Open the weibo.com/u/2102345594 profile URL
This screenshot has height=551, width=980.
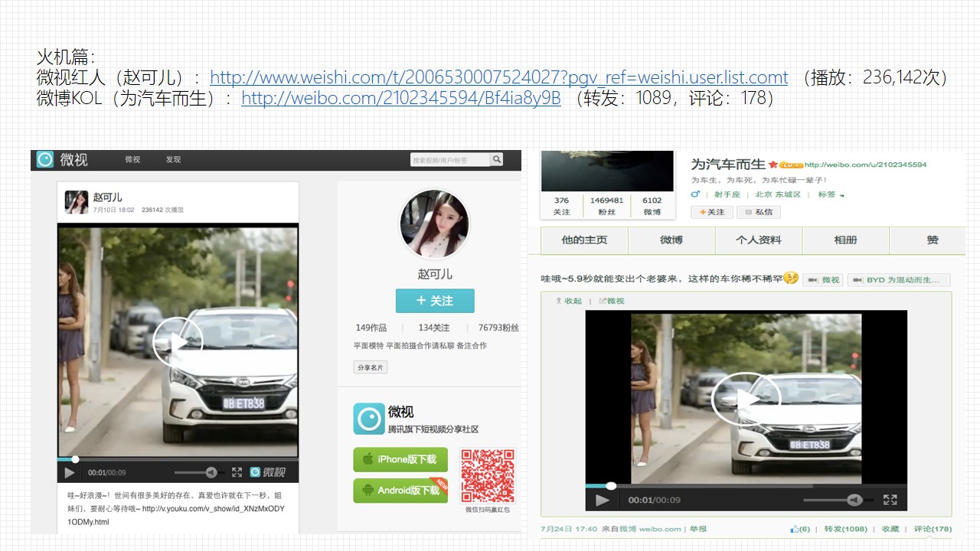point(865,165)
